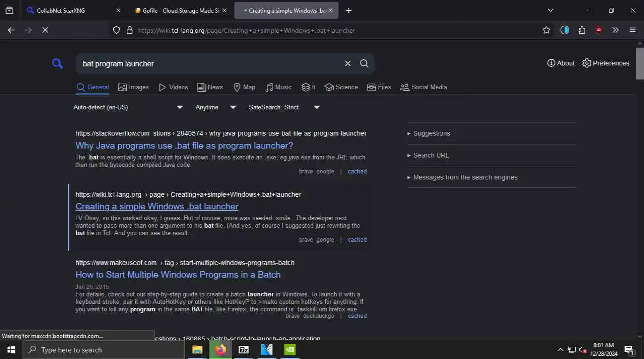Open cached link for tcl-lang result
This screenshot has height=359, width=644.
[x=357, y=240]
